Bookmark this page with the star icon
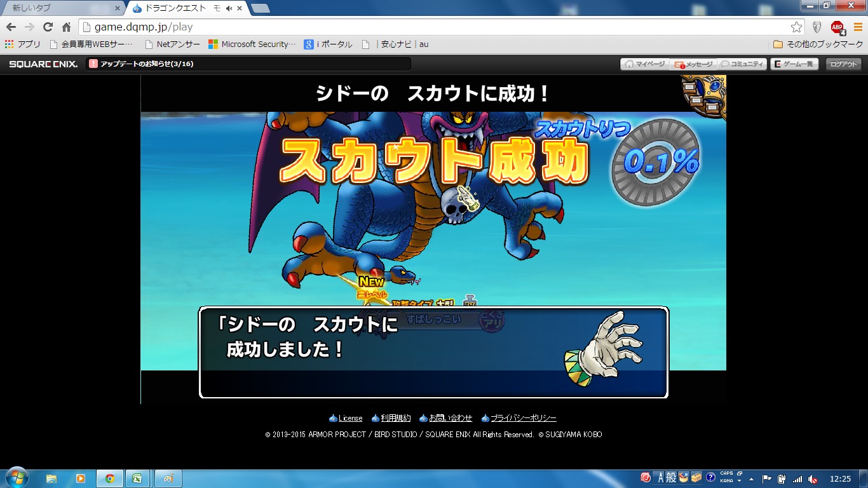 pos(796,27)
